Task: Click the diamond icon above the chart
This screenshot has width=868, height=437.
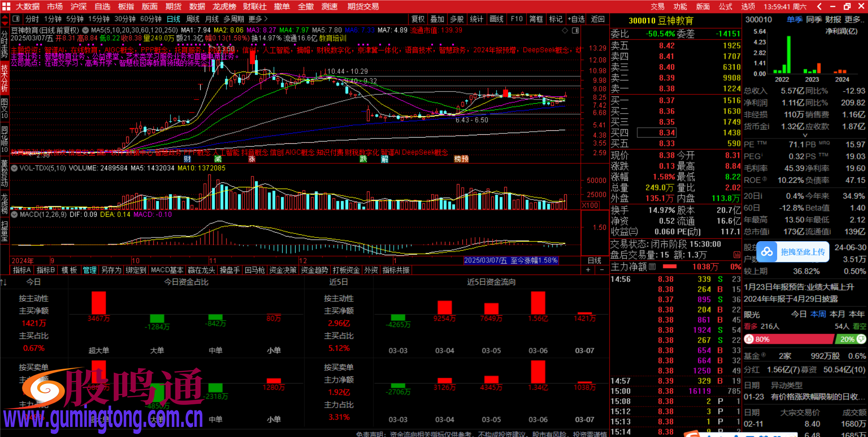Action: click(x=565, y=30)
